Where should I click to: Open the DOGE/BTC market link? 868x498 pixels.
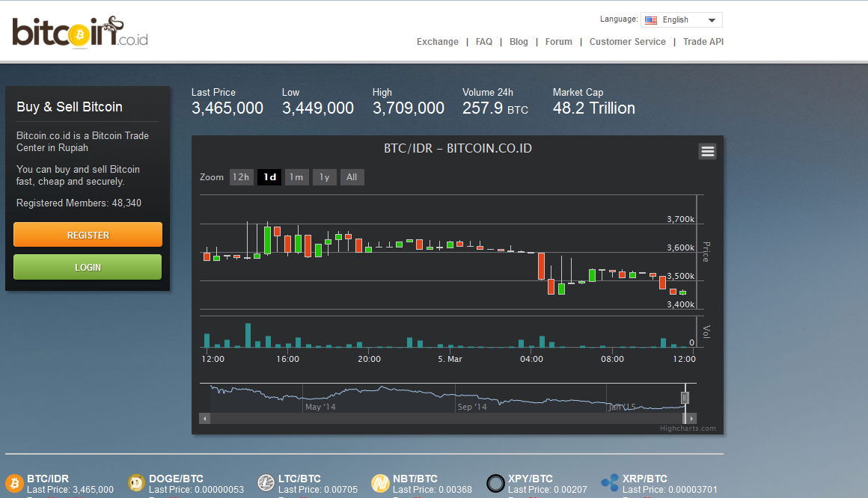176,479
